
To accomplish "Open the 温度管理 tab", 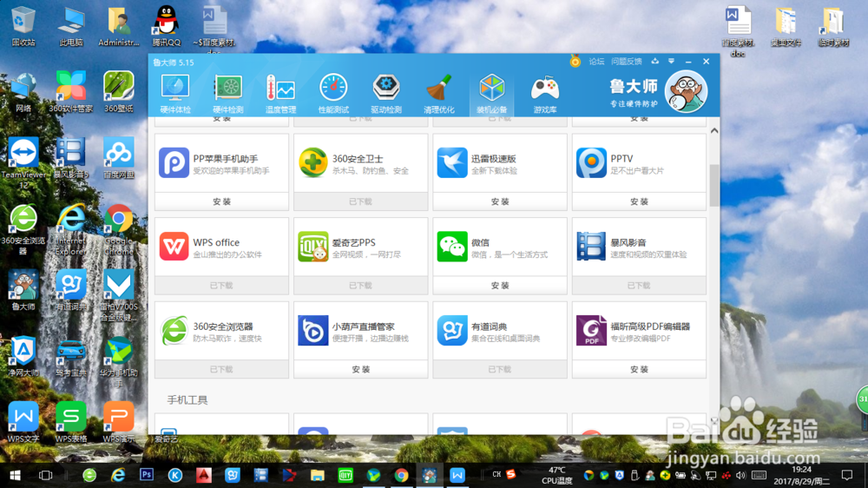I will click(x=280, y=94).
